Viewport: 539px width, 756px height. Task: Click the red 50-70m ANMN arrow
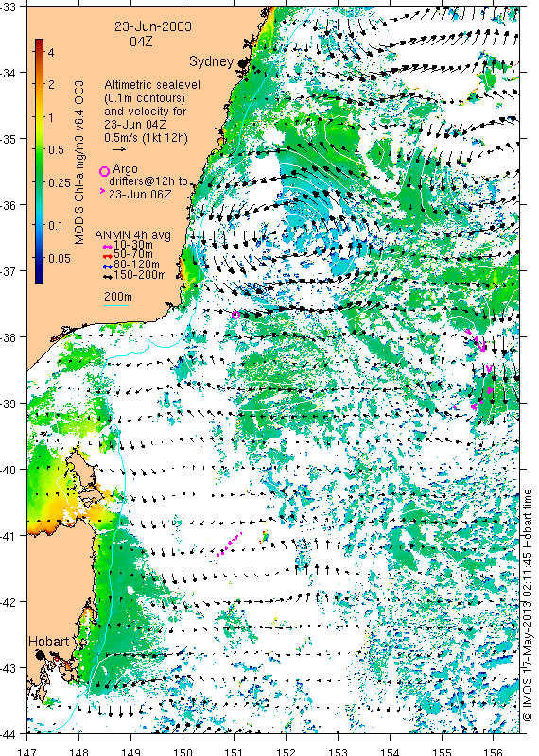coord(108,256)
